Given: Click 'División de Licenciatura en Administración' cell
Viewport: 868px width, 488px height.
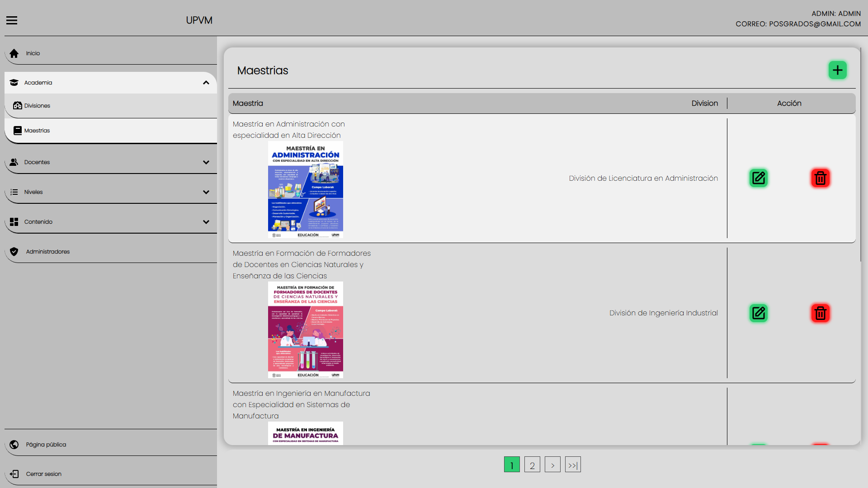Looking at the screenshot, I should tap(643, 178).
